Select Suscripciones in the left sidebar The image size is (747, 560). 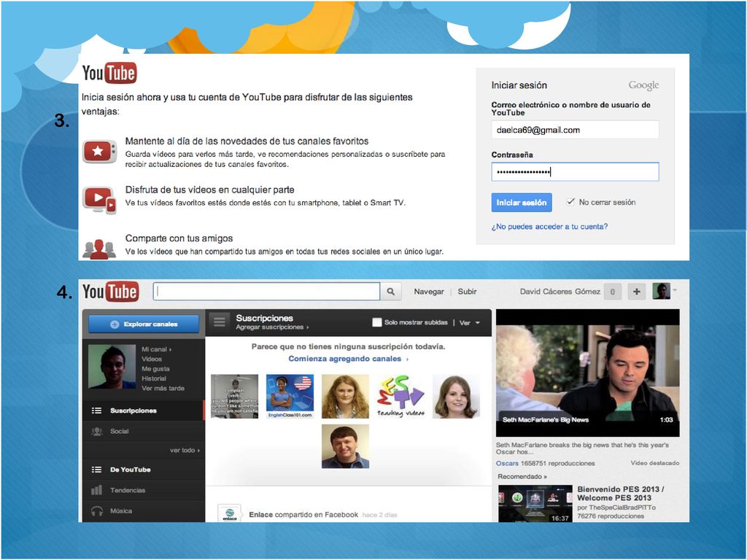(x=144, y=411)
